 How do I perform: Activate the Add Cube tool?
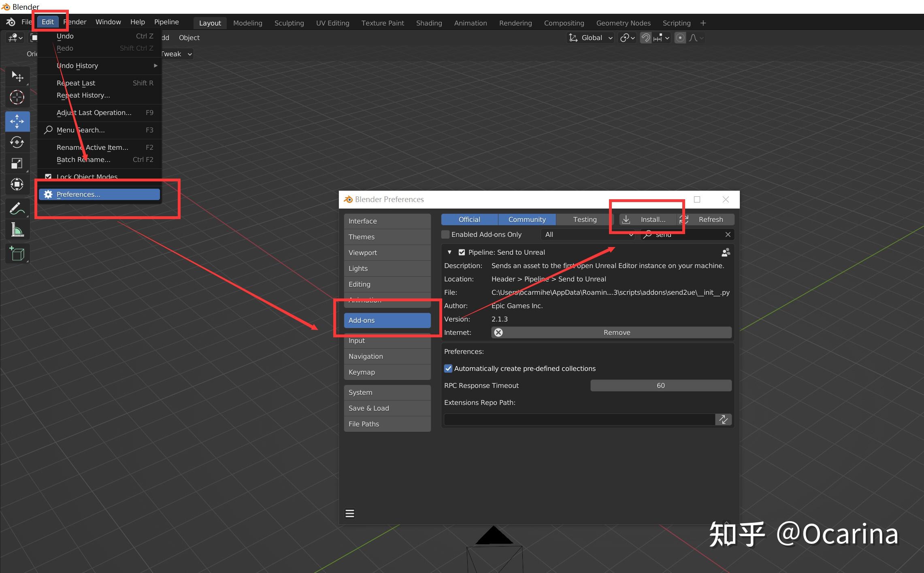point(17,253)
